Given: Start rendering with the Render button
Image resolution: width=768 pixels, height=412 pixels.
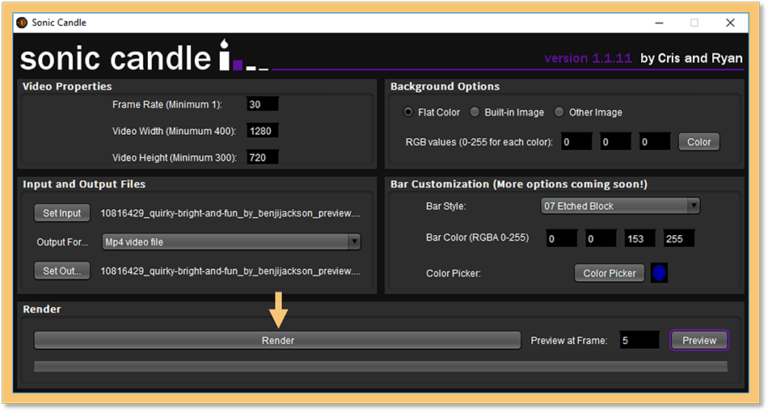Looking at the screenshot, I should tap(277, 340).
